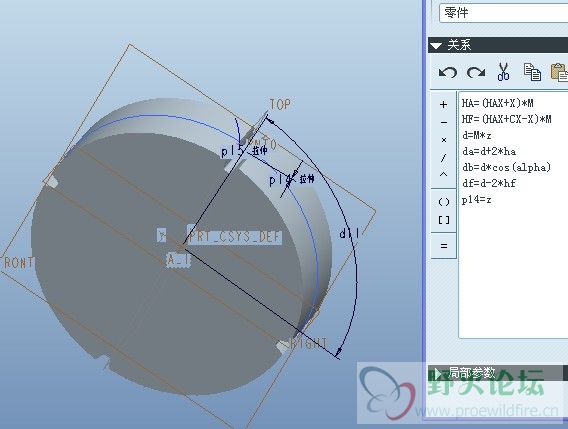568x429 pixels.
Task: Collapse the 关系 section
Action: coord(436,46)
